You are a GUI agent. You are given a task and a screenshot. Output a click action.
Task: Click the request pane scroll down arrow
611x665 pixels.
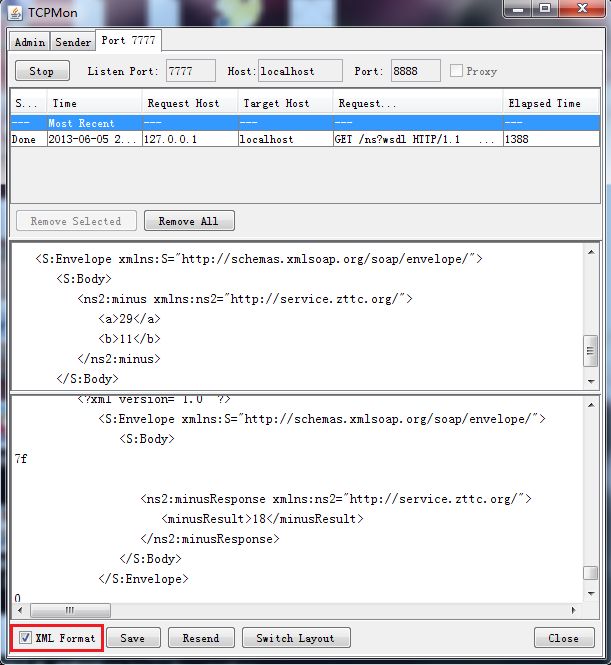point(591,381)
